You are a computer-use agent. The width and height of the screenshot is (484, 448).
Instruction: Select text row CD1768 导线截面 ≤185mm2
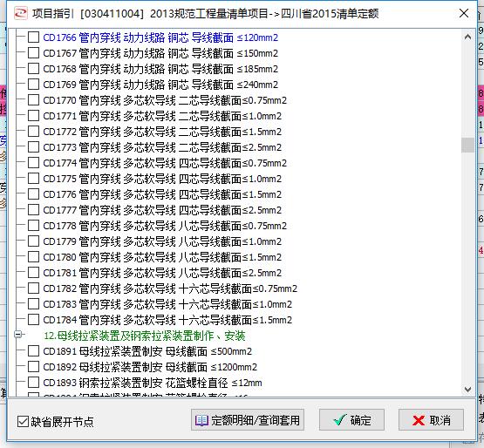pos(160,69)
